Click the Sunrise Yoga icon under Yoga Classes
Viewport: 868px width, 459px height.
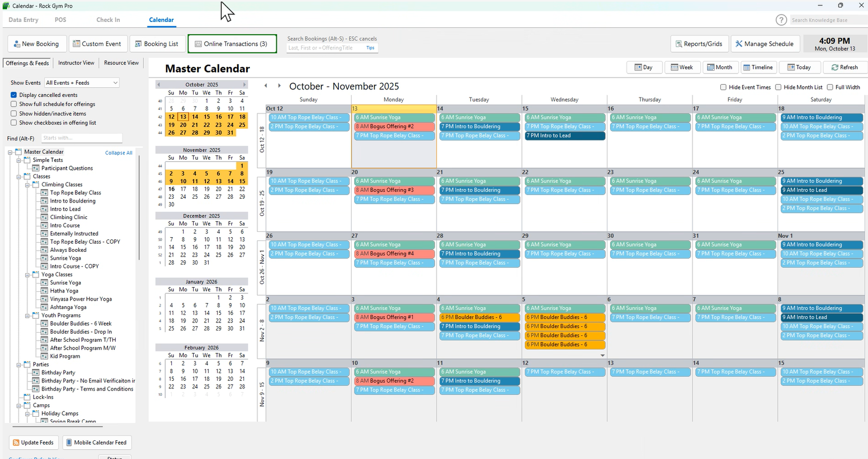(x=45, y=283)
